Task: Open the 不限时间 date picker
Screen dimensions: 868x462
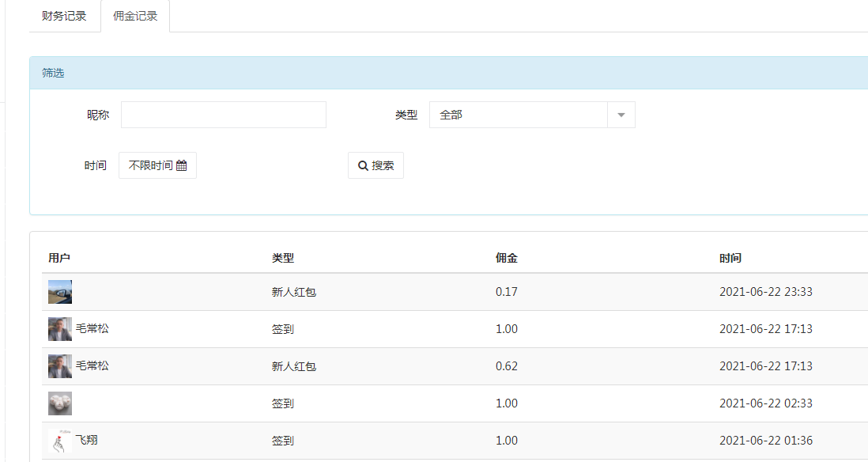Action: 158,165
